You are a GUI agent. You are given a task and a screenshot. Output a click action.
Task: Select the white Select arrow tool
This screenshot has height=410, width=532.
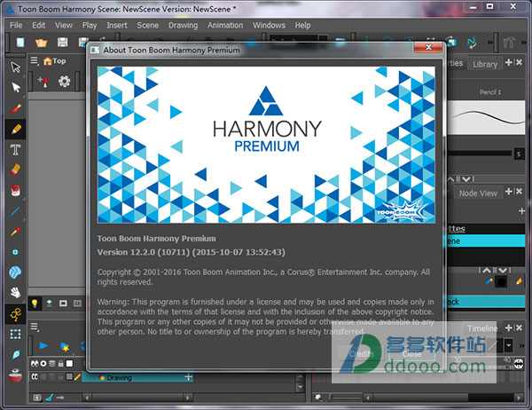coord(16,88)
